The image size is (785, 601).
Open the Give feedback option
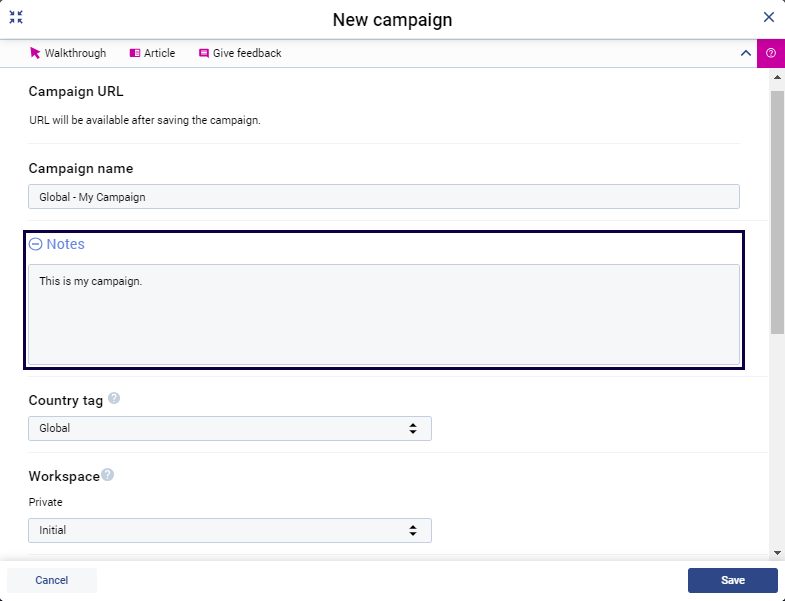(240, 53)
